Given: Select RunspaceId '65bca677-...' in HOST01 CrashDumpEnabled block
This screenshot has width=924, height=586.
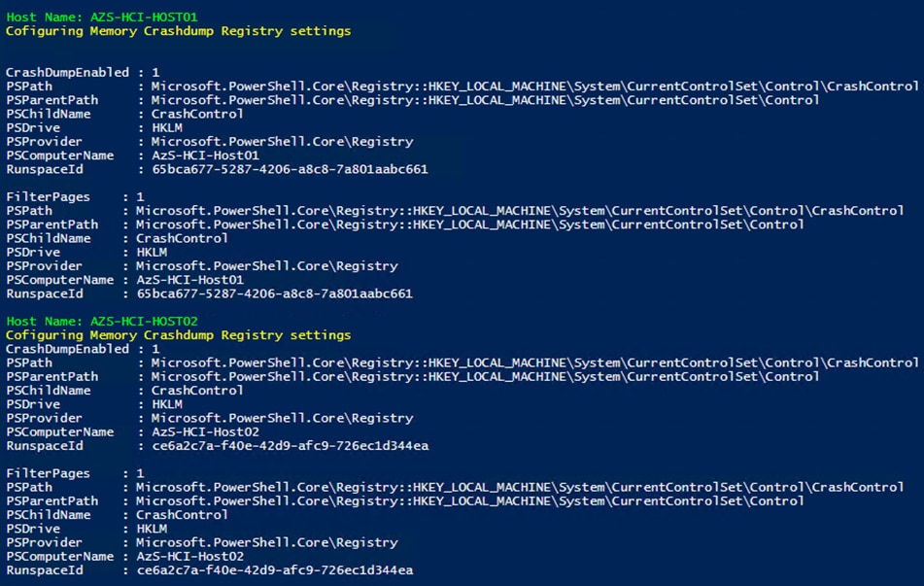Looking at the screenshot, I should click(290, 170).
